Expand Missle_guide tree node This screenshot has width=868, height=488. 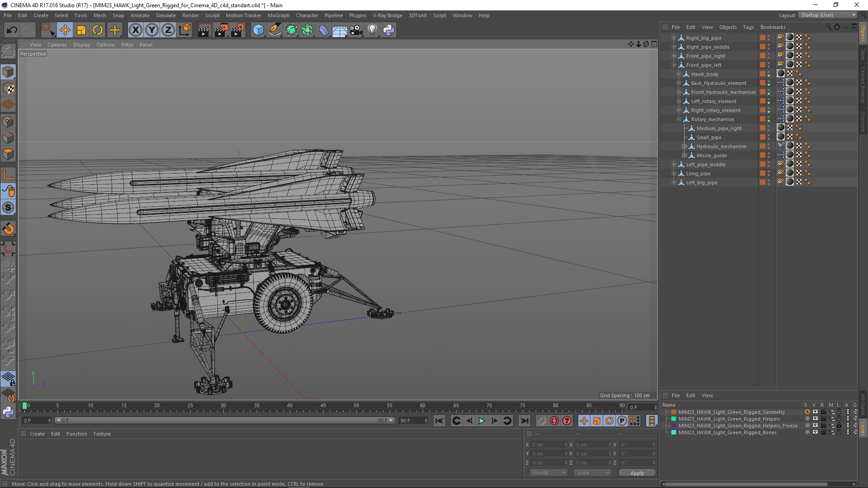[x=684, y=155]
